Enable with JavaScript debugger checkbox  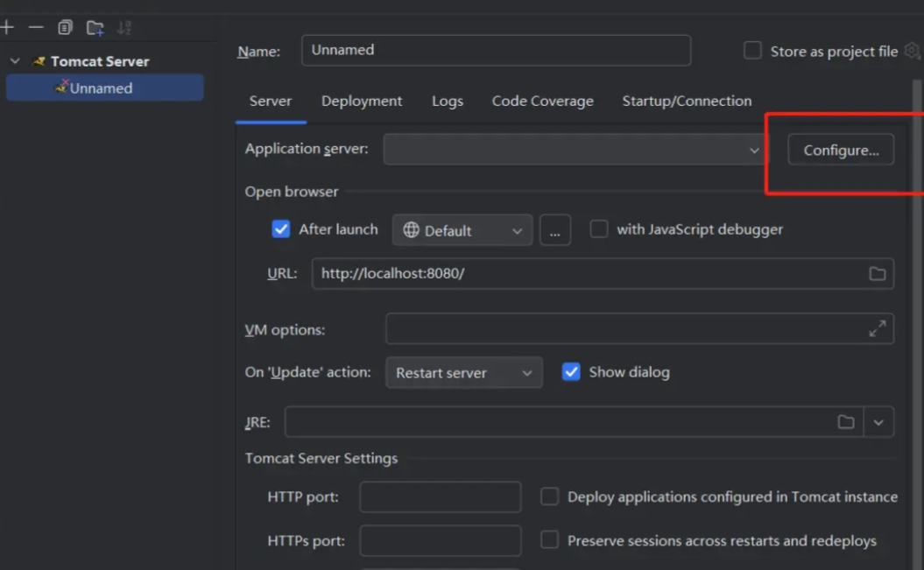click(x=599, y=229)
